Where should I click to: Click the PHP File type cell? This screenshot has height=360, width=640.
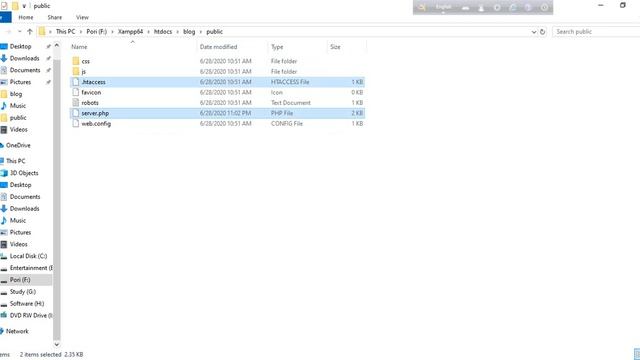point(282,113)
